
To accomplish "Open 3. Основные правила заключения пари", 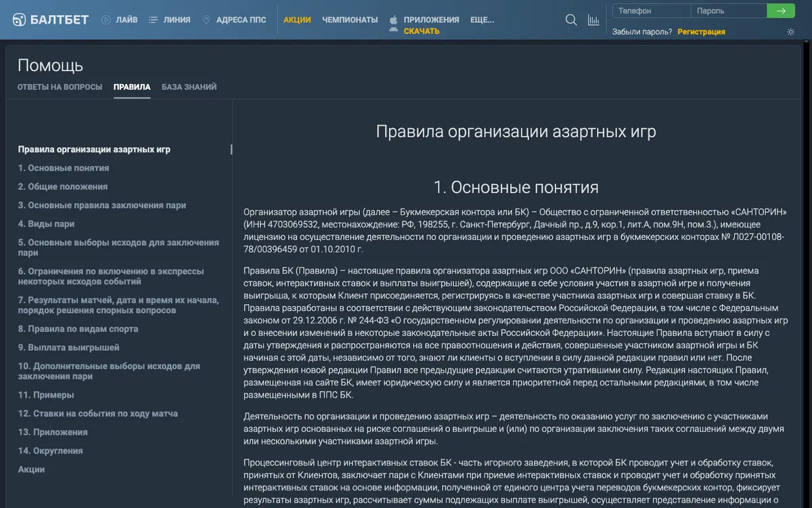I will tap(102, 205).
